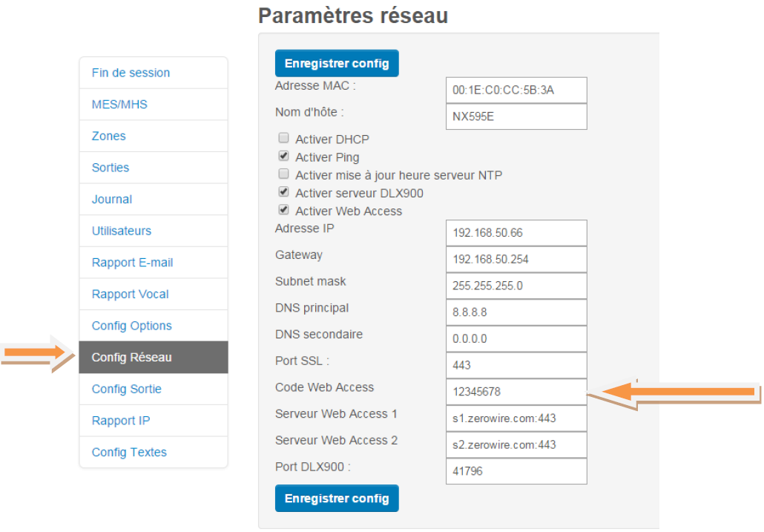Uncheck Activer Web Access option
This screenshot has width=764, height=532.
pos(283,210)
